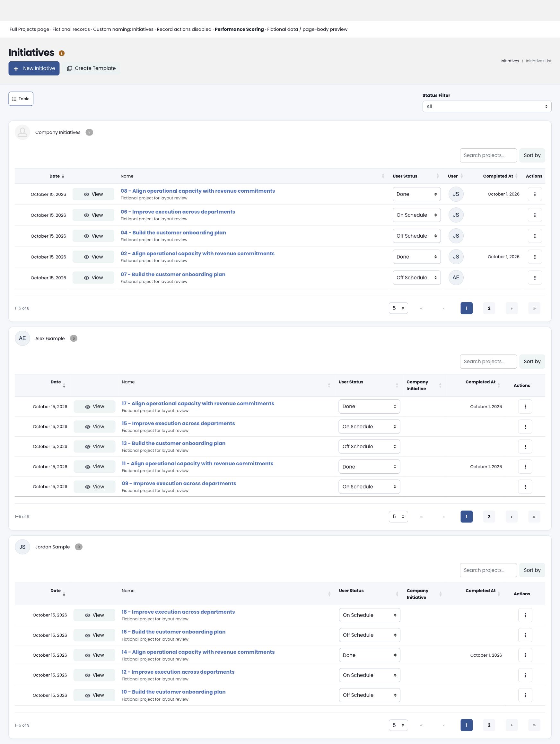Change user status dropdown for initiative 16
Viewport: 560px width, 744px height.
point(370,635)
